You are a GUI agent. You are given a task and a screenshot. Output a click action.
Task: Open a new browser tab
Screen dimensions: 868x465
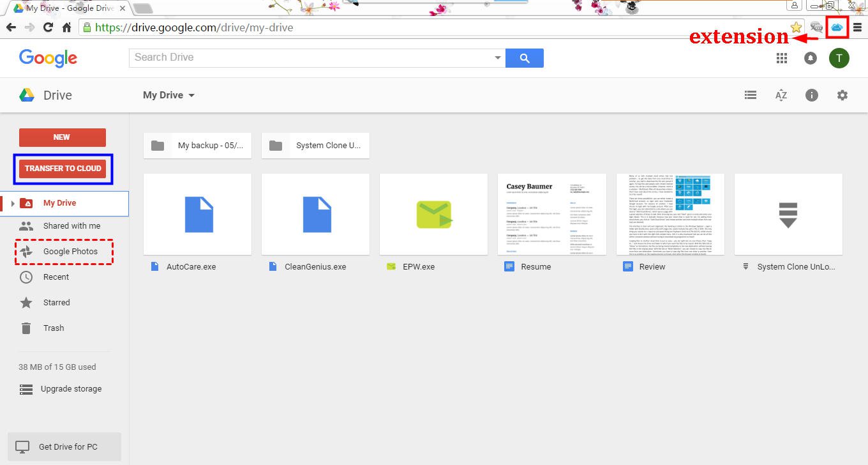pos(142,8)
